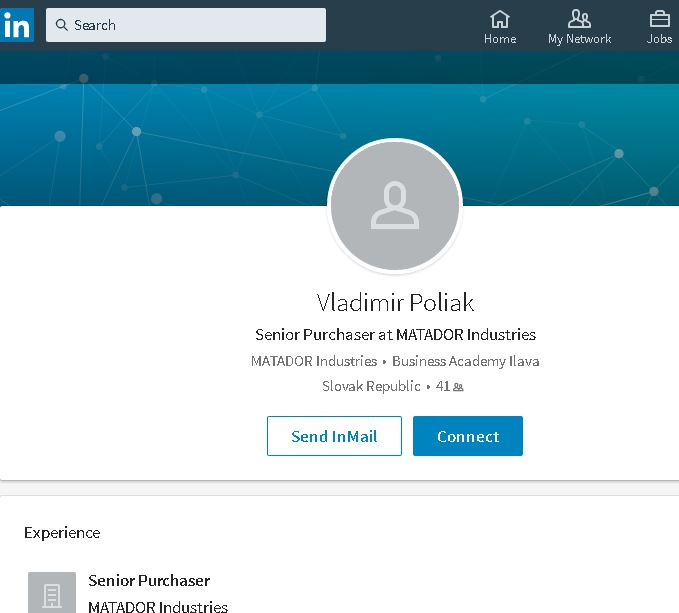Open the Business Academy Ilava link
Image resolution: width=679 pixels, height=613 pixels.
pyautogui.click(x=465, y=361)
